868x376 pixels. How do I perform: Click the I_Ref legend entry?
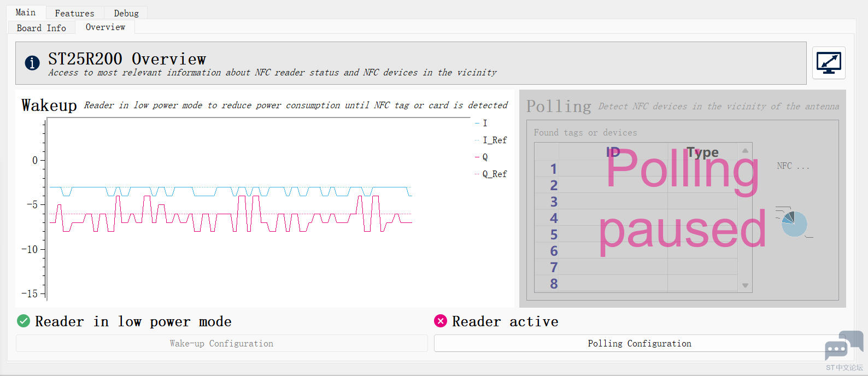tap(491, 140)
